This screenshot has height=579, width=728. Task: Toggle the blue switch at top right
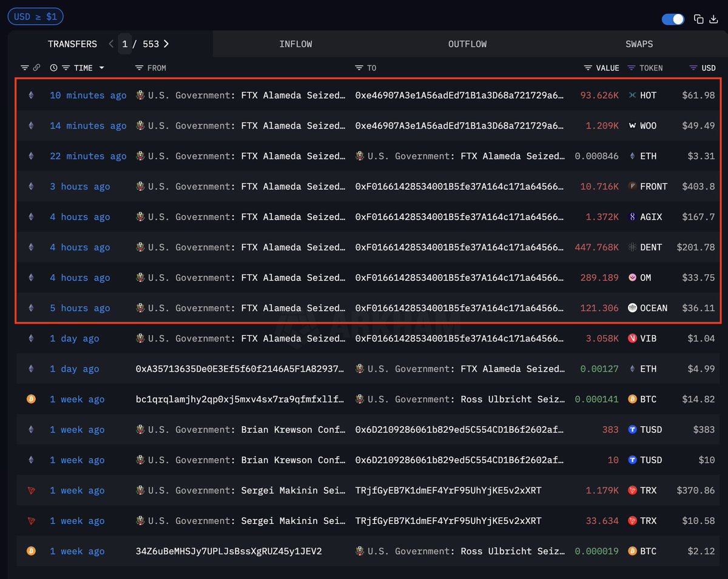tap(673, 19)
